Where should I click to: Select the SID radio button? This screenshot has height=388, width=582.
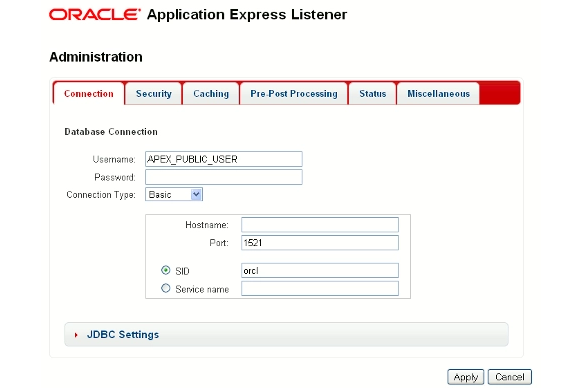tap(166, 270)
